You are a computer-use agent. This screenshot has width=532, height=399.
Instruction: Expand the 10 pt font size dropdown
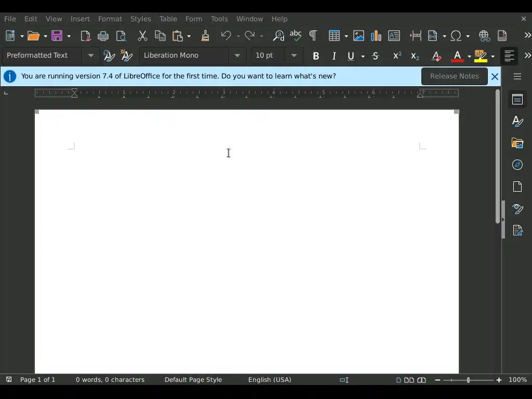[294, 55]
